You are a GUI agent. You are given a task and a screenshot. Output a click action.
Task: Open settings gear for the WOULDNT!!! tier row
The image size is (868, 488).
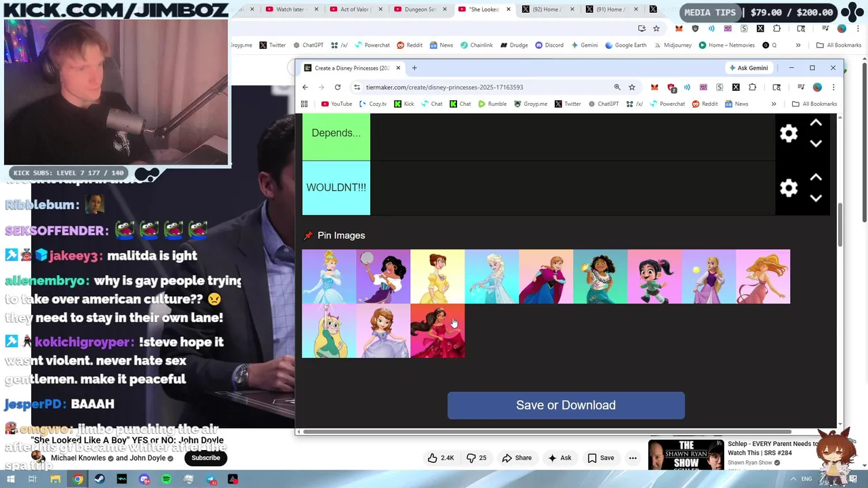[x=789, y=188]
